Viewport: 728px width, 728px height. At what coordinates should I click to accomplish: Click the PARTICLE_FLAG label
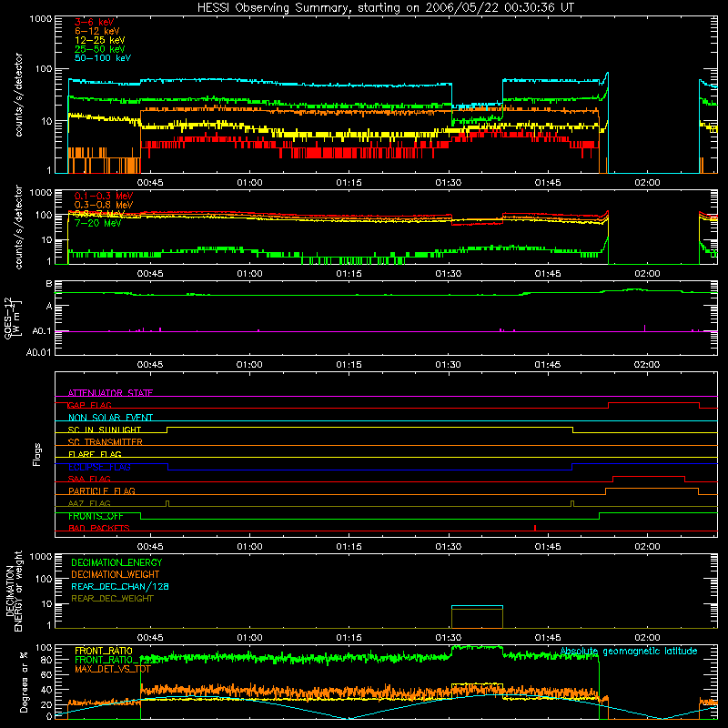pyautogui.click(x=102, y=490)
